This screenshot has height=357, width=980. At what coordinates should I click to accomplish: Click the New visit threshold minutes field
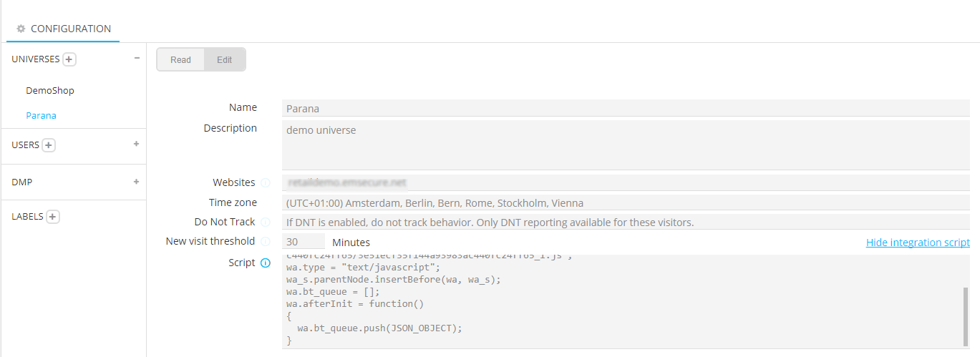pyautogui.click(x=303, y=243)
